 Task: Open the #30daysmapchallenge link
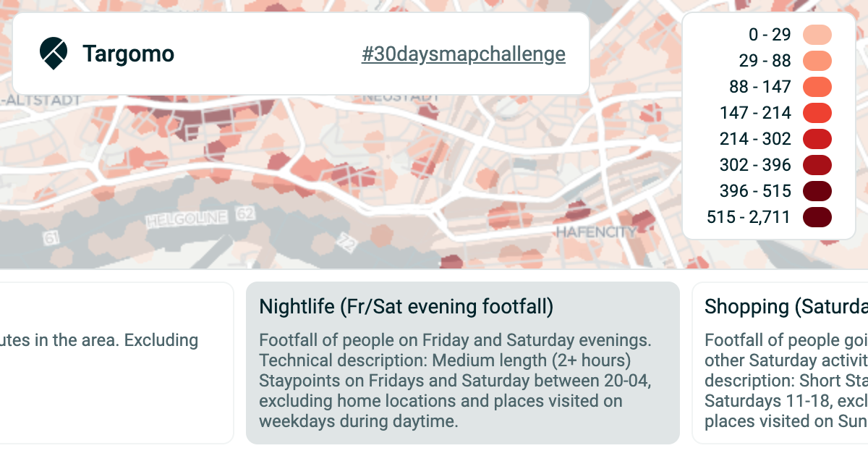coord(463,54)
